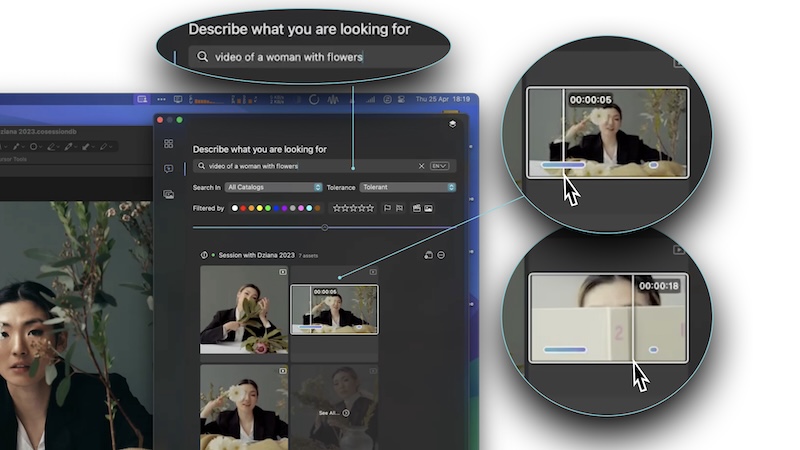Filter by yellow color tag
This screenshot has height=450, width=800.
tap(259, 208)
